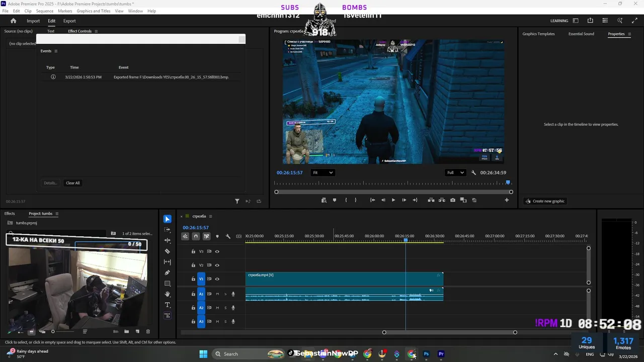The height and width of the screenshot is (362, 644).
Task: Open the Markers menu
Action: point(65,11)
